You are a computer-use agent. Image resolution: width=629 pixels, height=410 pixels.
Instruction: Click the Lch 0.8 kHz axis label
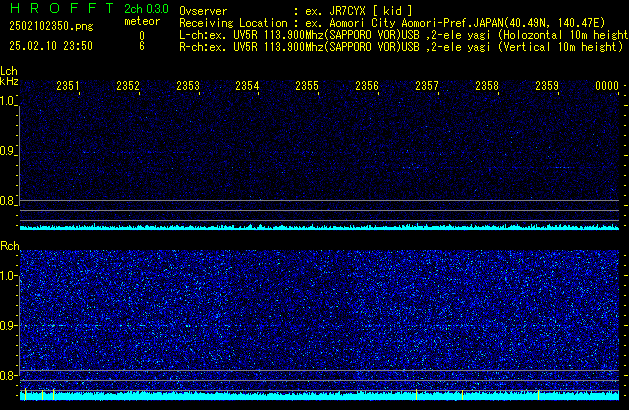click(7, 201)
